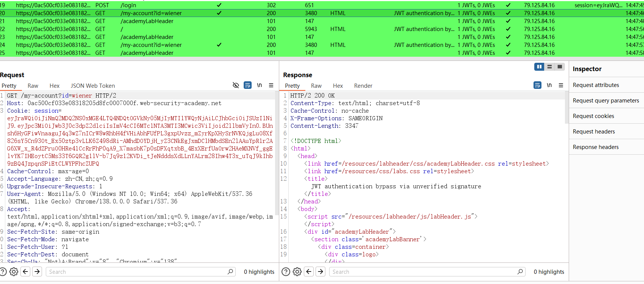Expand Request query parameters in Inspector
644x284 pixels.
(607, 101)
